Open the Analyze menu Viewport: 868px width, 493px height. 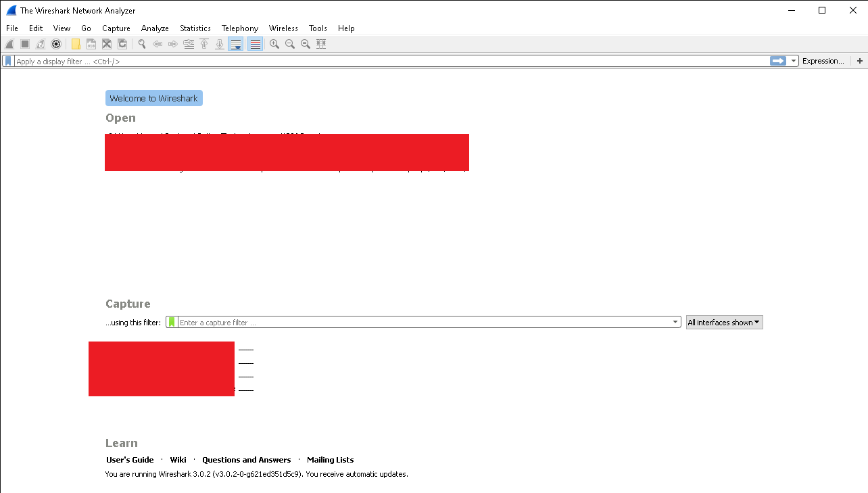[155, 28]
